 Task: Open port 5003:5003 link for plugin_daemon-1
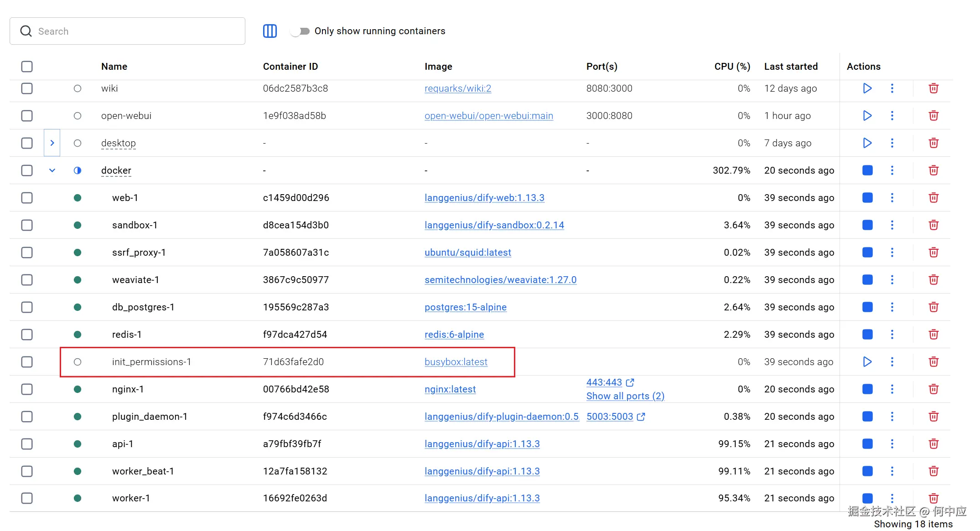609,417
